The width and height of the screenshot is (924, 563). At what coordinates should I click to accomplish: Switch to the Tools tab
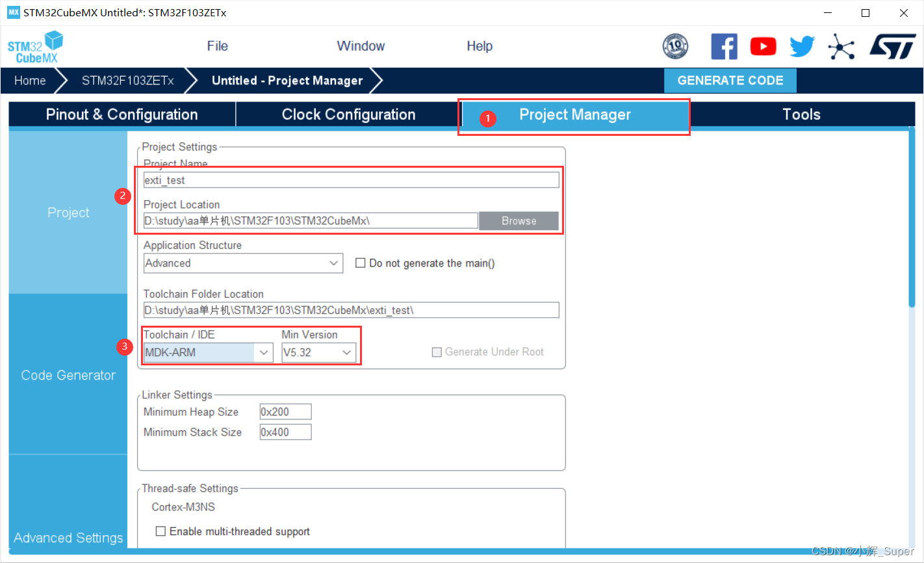[801, 114]
